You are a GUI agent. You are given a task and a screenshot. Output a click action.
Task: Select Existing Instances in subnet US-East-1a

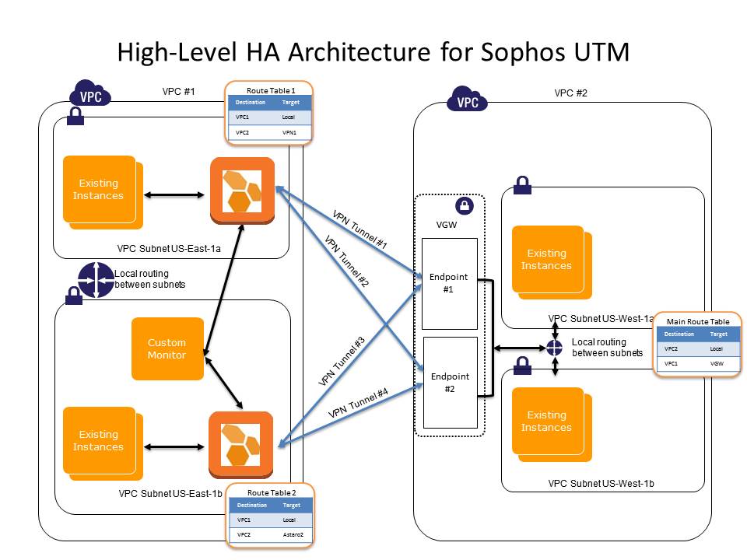point(103,192)
